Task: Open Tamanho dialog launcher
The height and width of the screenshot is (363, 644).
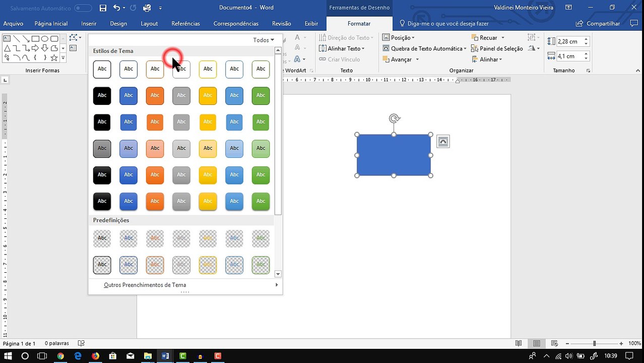Action: point(589,71)
